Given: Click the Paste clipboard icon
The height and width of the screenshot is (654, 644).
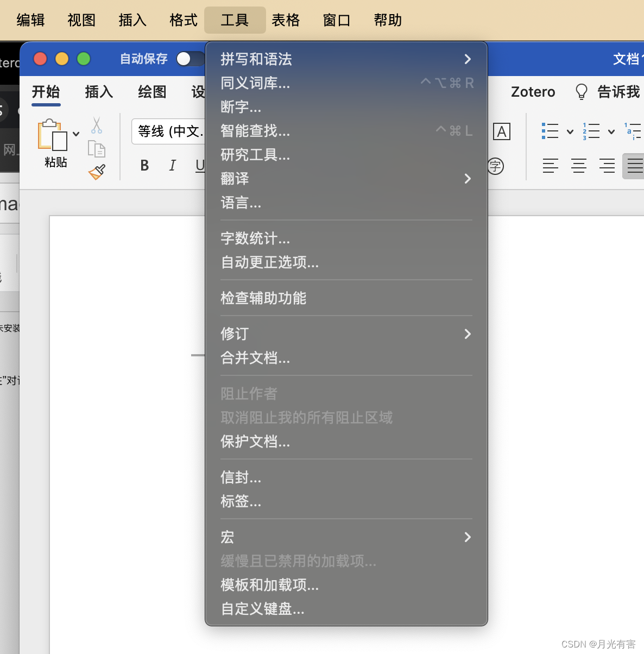Looking at the screenshot, I should pyautogui.click(x=52, y=135).
